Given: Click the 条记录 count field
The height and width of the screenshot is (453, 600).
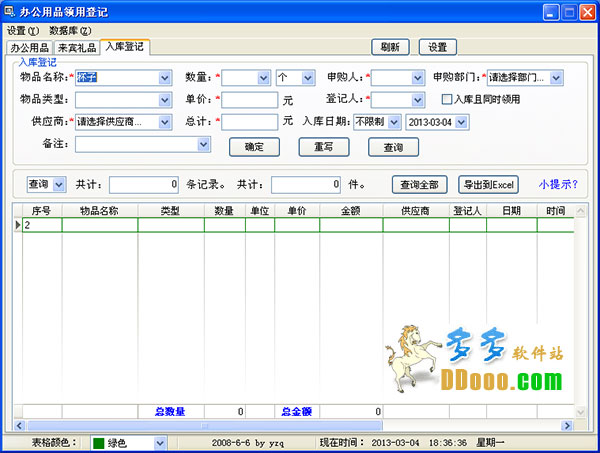Looking at the screenshot, I should pyautogui.click(x=144, y=185).
